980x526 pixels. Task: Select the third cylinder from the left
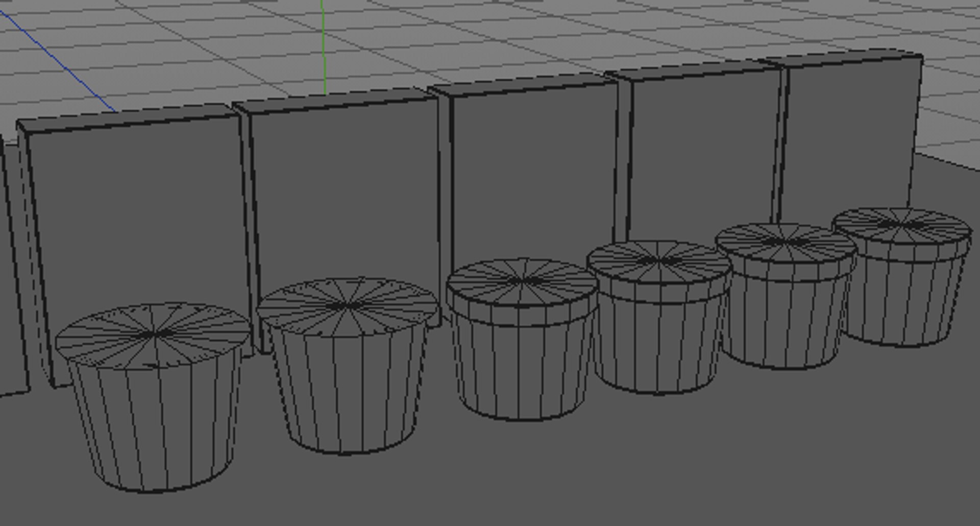click(522, 340)
